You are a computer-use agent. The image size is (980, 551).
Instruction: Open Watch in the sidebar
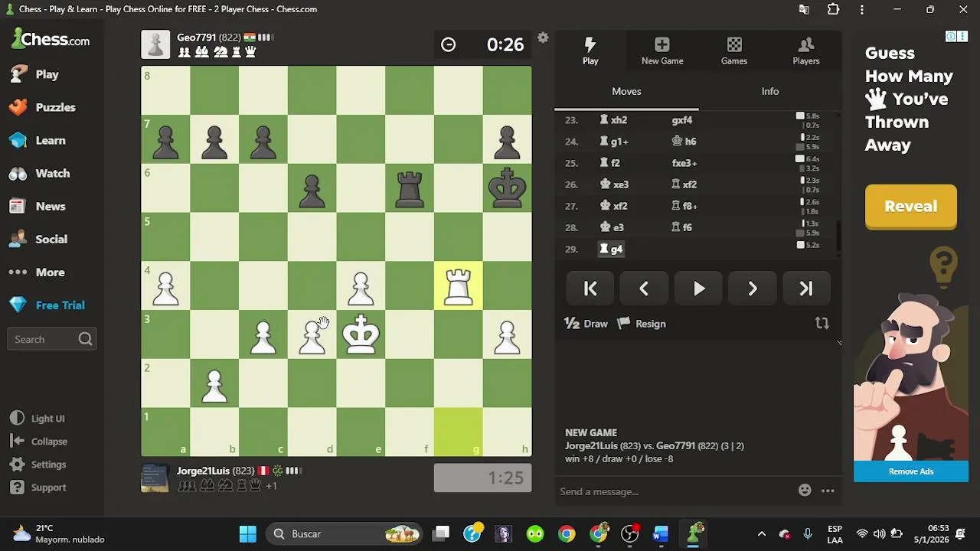click(40, 173)
